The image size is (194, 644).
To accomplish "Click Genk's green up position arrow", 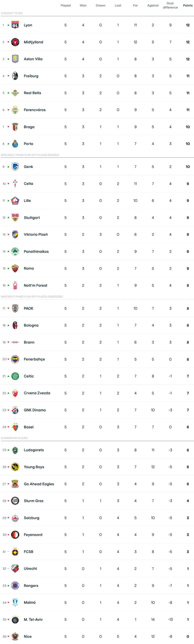I will coord(8,167).
